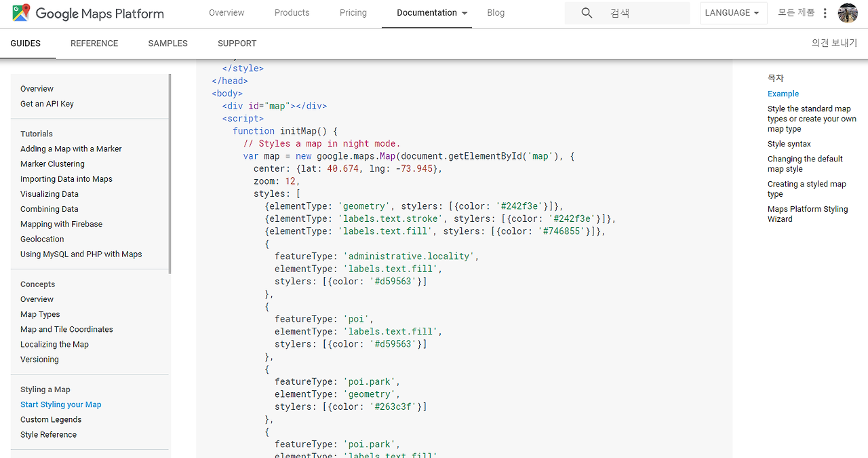Viewport: 868px width, 458px height.
Task: Open the Blog link in header
Action: (496, 13)
